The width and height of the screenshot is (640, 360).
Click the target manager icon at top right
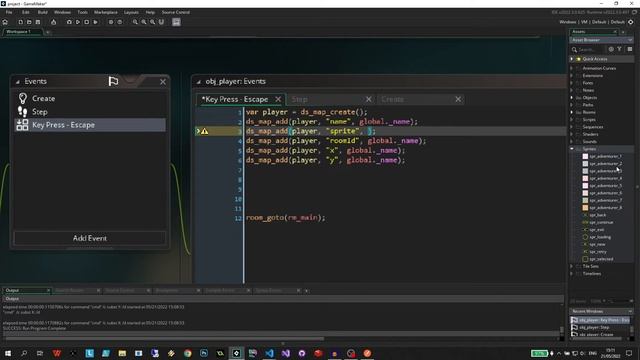631,22
